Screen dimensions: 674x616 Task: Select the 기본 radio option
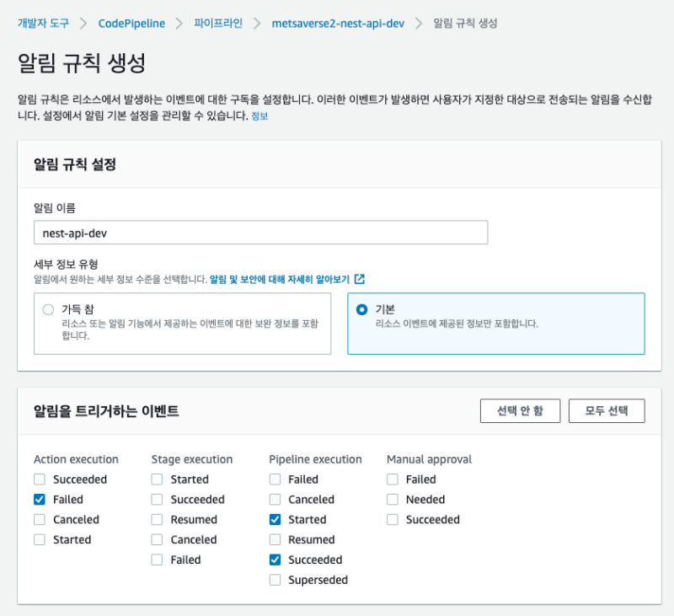pos(362,309)
